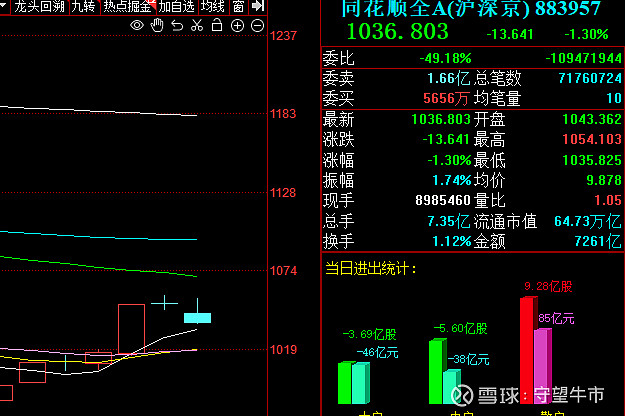Select the scissors cut tool
This screenshot has width=625, height=416.
[x=197, y=26]
